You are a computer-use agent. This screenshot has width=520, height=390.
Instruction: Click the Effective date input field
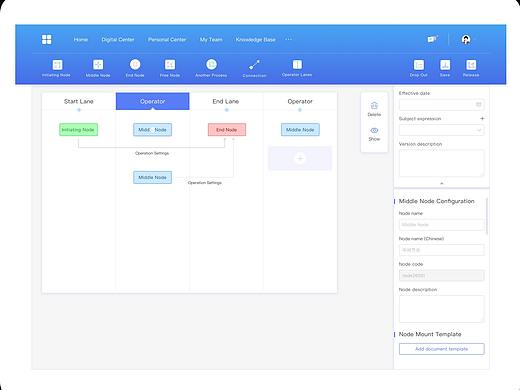coord(441,105)
